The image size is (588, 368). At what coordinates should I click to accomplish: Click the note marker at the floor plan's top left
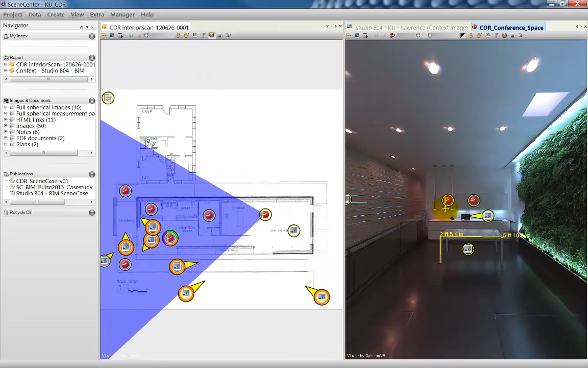[x=108, y=98]
